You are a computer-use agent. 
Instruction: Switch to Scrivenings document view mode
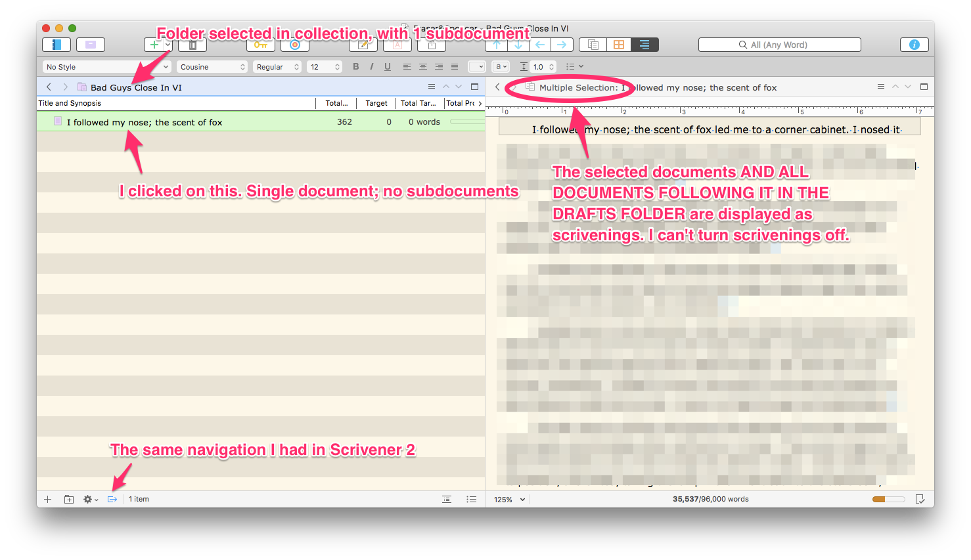coord(593,45)
